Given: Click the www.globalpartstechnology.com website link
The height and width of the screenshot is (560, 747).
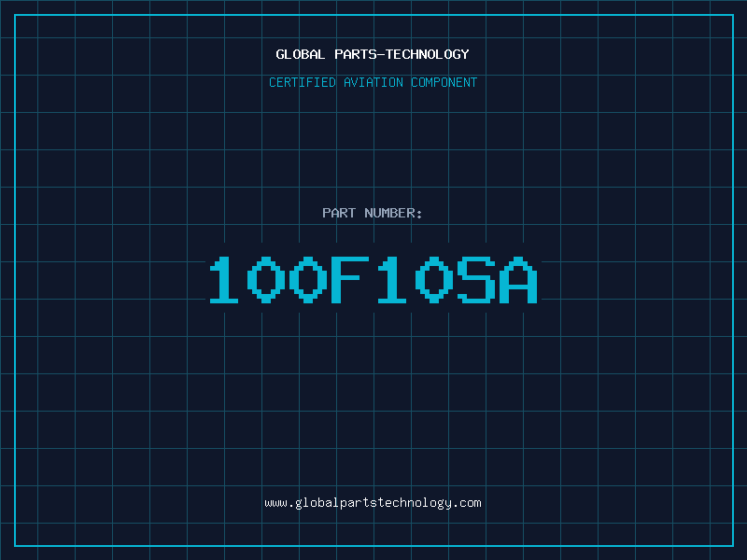Looking at the screenshot, I should pyautogui.click(x=373, y=503).
